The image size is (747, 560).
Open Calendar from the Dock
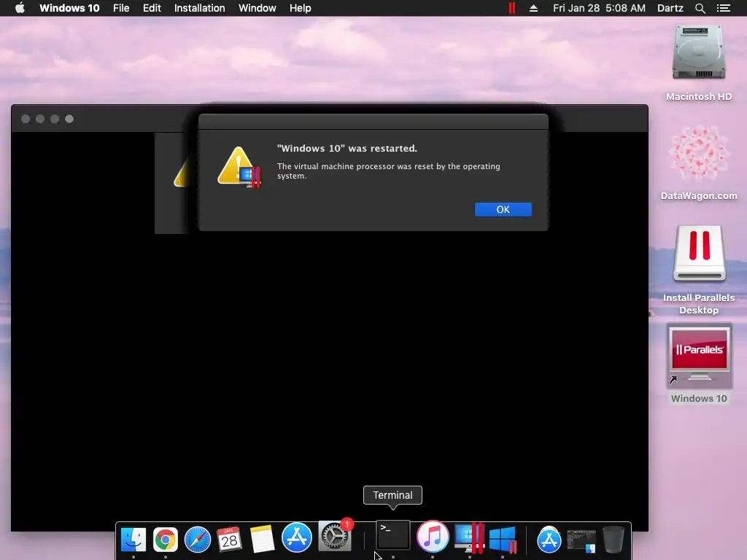pyautogui.click(x=229, y=539)
